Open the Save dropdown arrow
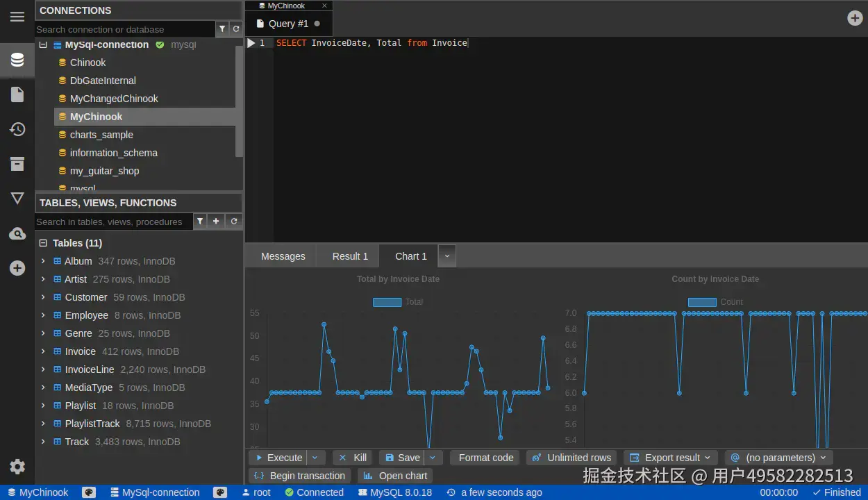This screenshot has width=868, height=500. coord(433,458)
